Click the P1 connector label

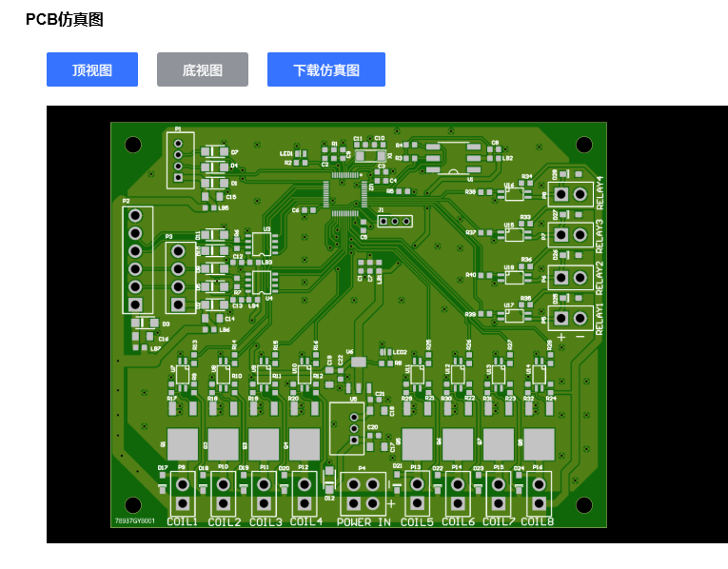click(x=178, y=129)
